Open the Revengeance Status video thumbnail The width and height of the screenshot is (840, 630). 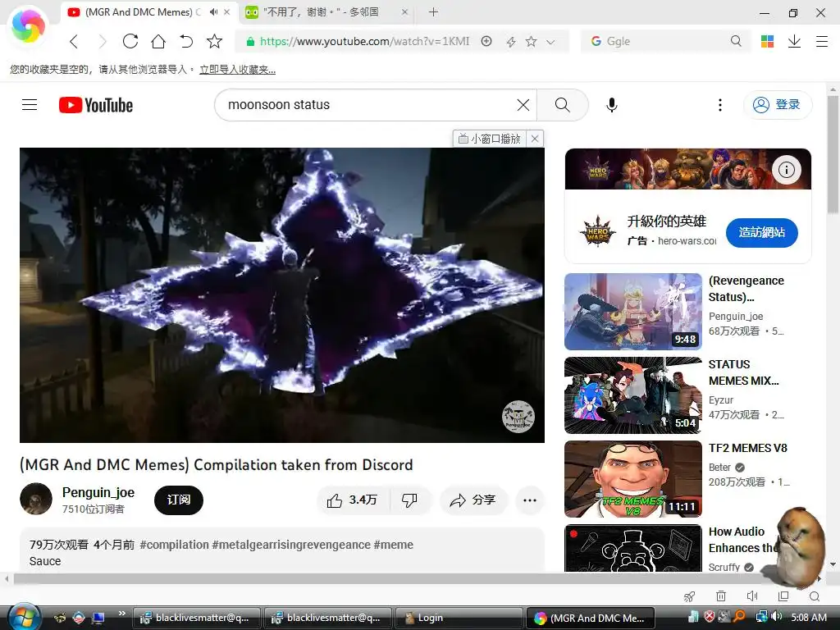coord(632,312)
